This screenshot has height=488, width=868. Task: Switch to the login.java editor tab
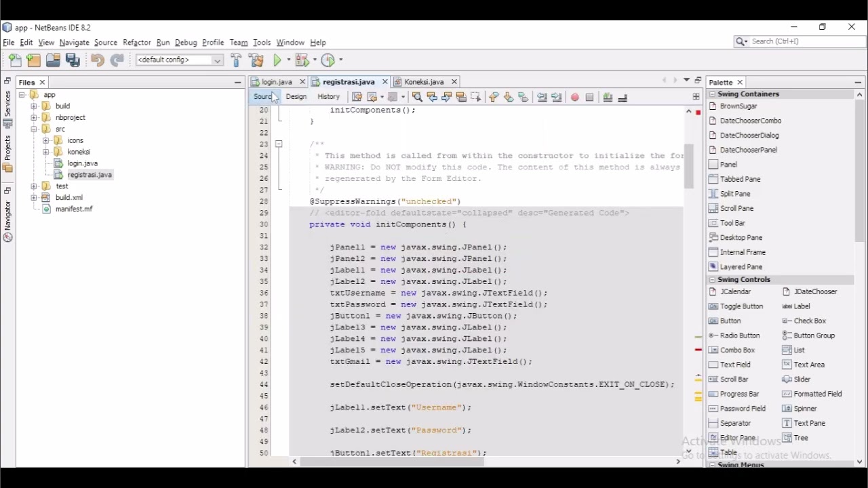pyautogui.click(x=277, y=82)
